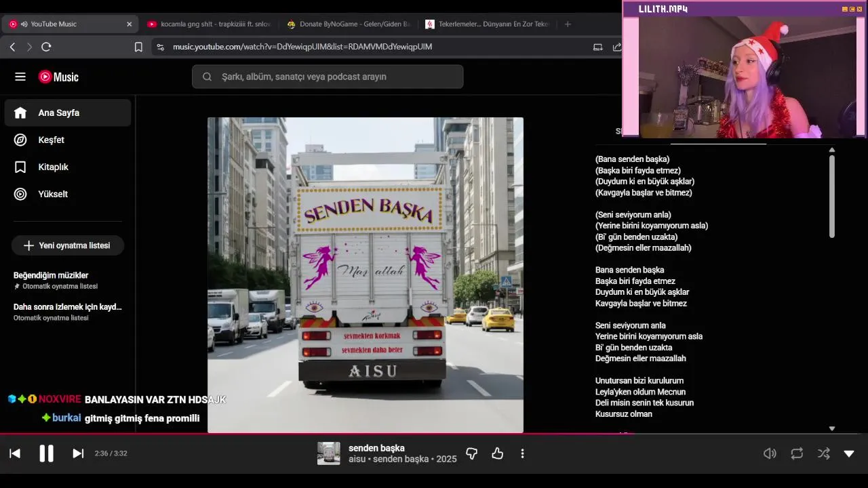
Task: Go forward in browser history
Action: click(x=29, y=47)
